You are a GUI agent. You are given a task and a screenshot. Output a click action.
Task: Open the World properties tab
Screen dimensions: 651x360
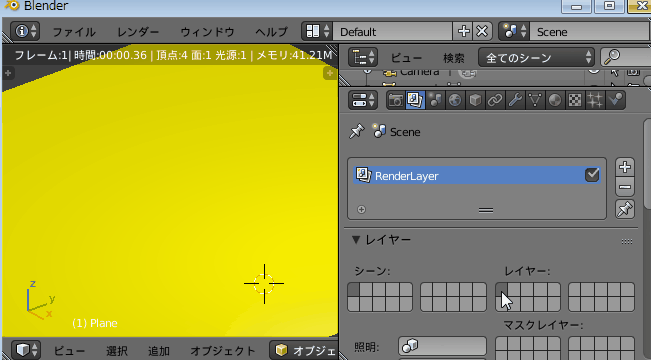(x=455, y=100)
